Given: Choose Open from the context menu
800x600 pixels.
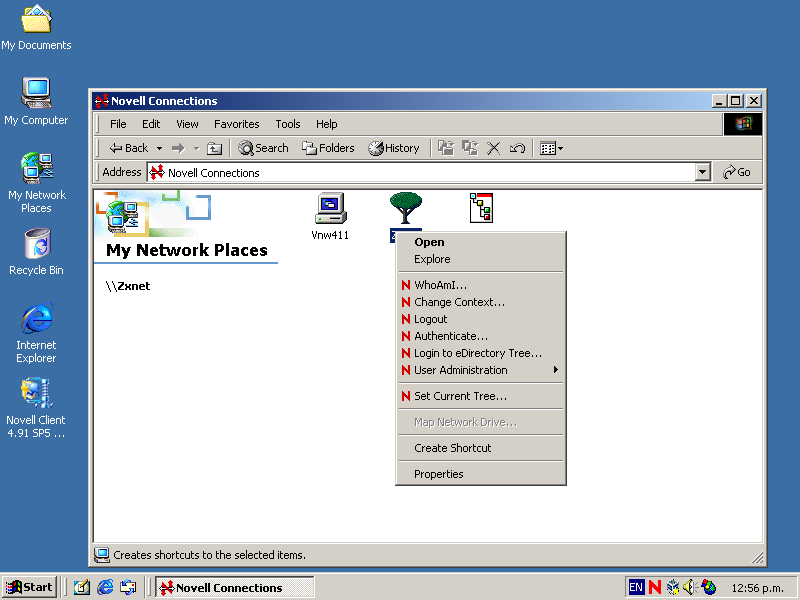Looking at the screenshot, I should click(x=481, y=242).
